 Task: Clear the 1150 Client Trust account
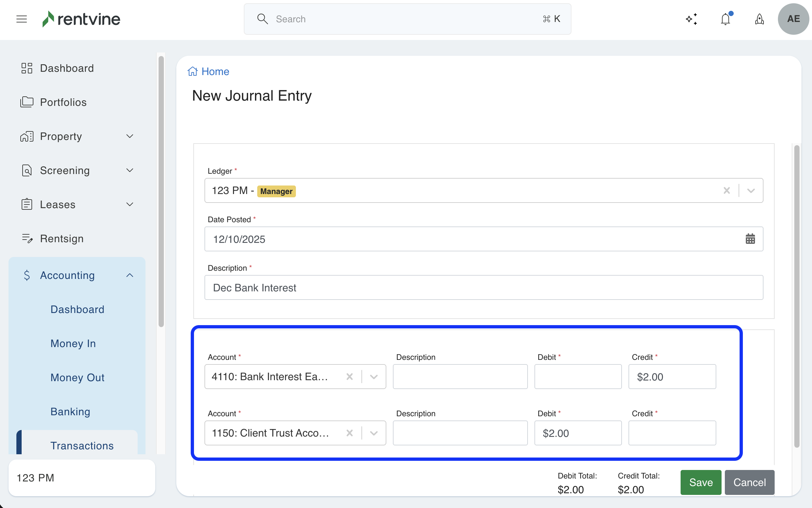[x=350, y=433]
